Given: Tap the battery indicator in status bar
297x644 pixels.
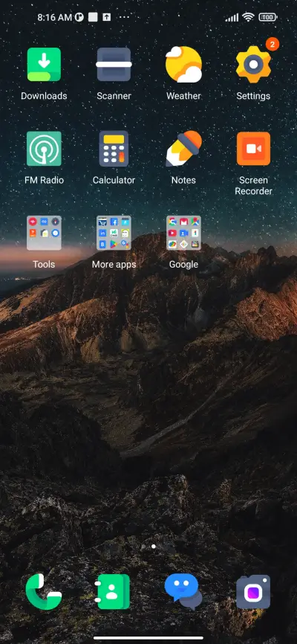Looking at the screenshot, I should (268, 17).
